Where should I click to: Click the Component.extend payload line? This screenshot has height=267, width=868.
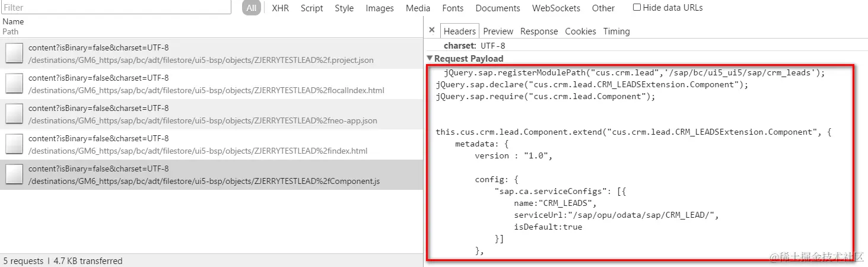coord(634,132)
